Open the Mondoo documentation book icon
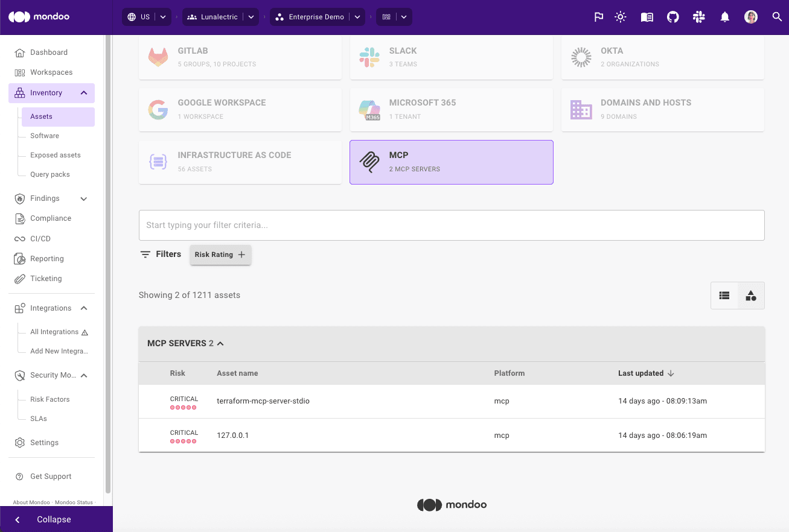Screen dimensions: 789x532 click(x=647, y=17)
